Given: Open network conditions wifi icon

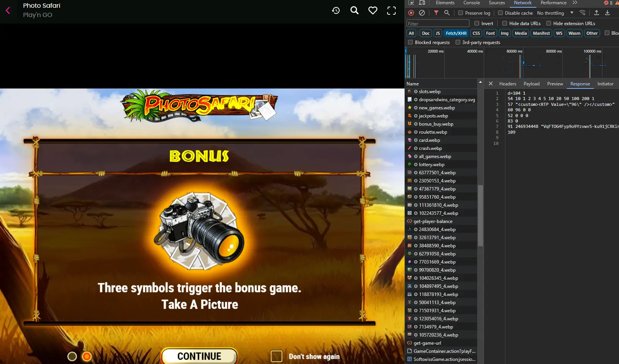Looking at the screenshot, I should click(582, 13).
